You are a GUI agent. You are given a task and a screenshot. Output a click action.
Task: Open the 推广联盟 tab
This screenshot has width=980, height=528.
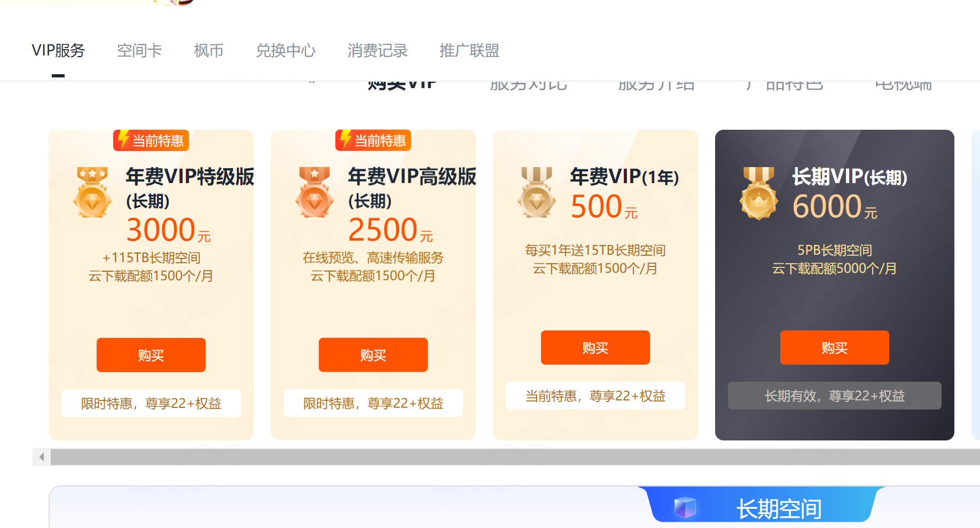pyautogui.click(x=469, y=51)
